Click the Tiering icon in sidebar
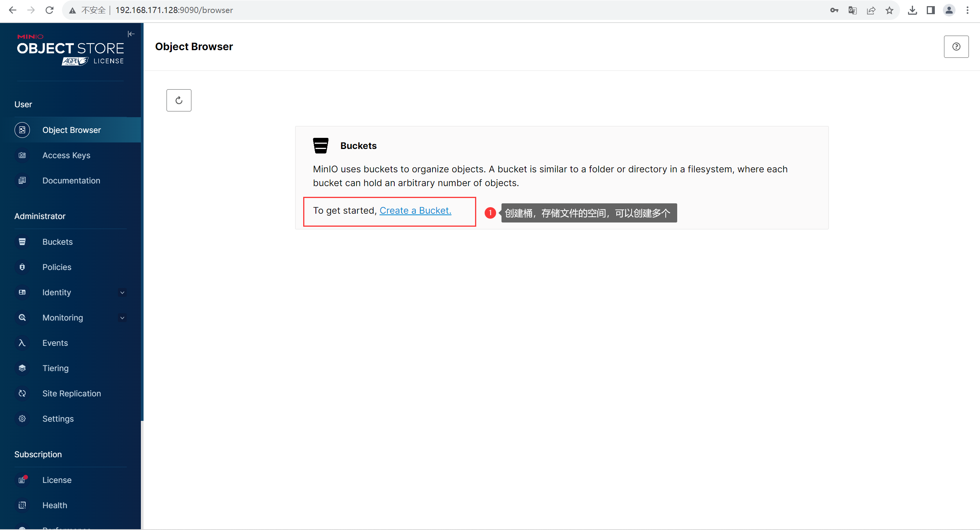Image resolution: width=980 pixels, height=530 pixels. pos(22,368)
